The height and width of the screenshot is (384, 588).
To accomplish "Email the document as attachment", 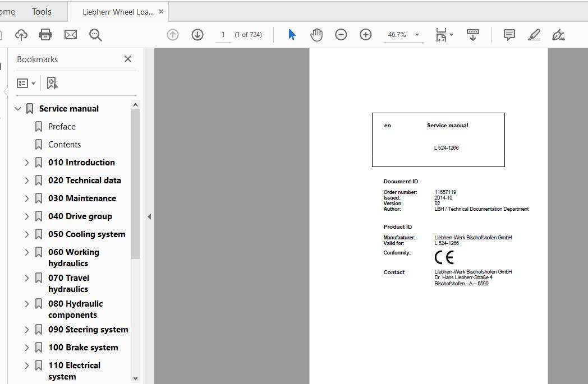I will 70,34.
